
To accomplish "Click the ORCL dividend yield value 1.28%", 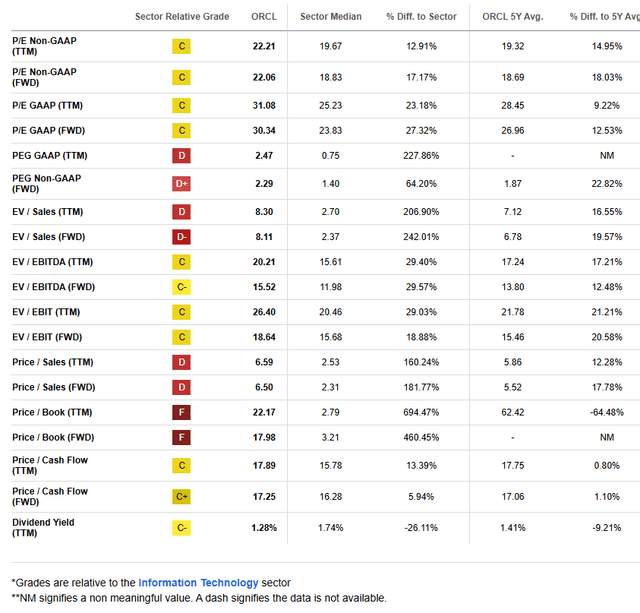I will coord(264,528).
